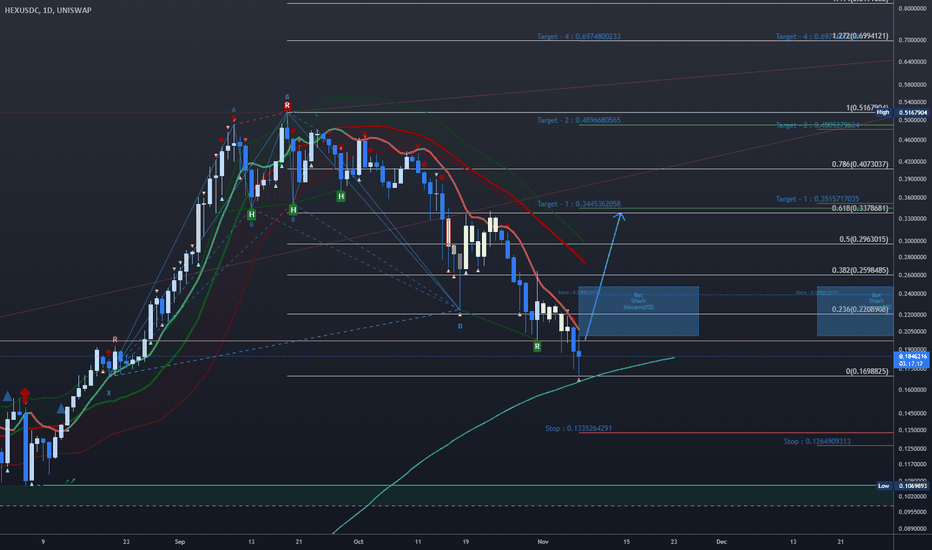Click the Target - 4 : 0.6974800233 label
932x550 pixels.
(578, 36)
